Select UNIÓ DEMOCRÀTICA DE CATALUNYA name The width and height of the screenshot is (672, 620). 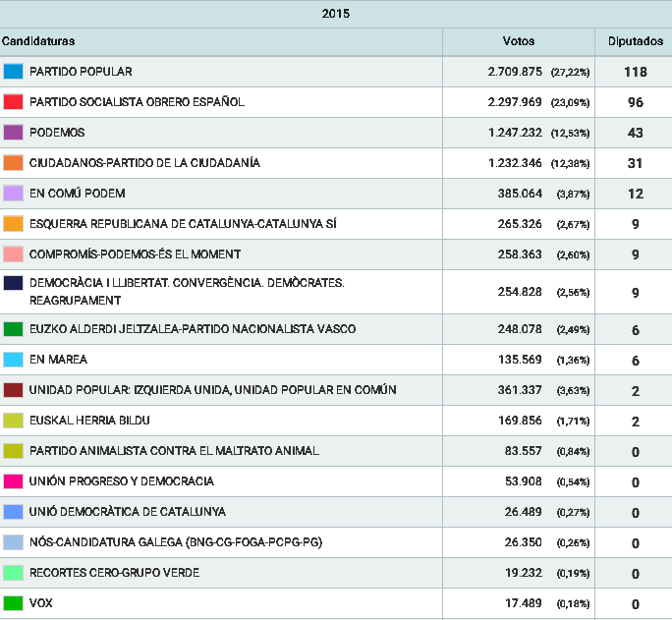[x=128, y=512]
